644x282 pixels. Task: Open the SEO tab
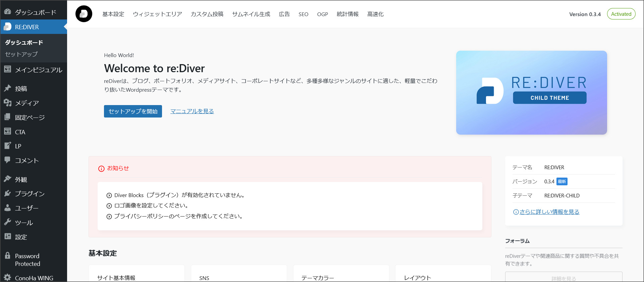click(x=303, y=14)
